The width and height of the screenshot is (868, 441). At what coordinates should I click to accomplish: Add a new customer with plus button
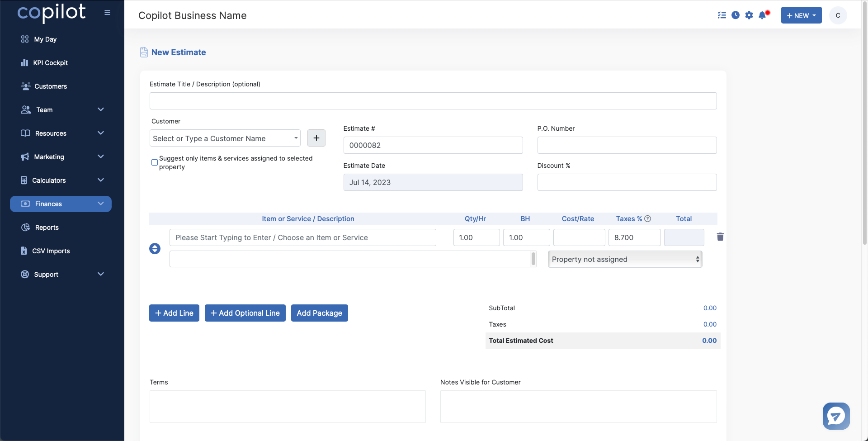pos(316,138)
